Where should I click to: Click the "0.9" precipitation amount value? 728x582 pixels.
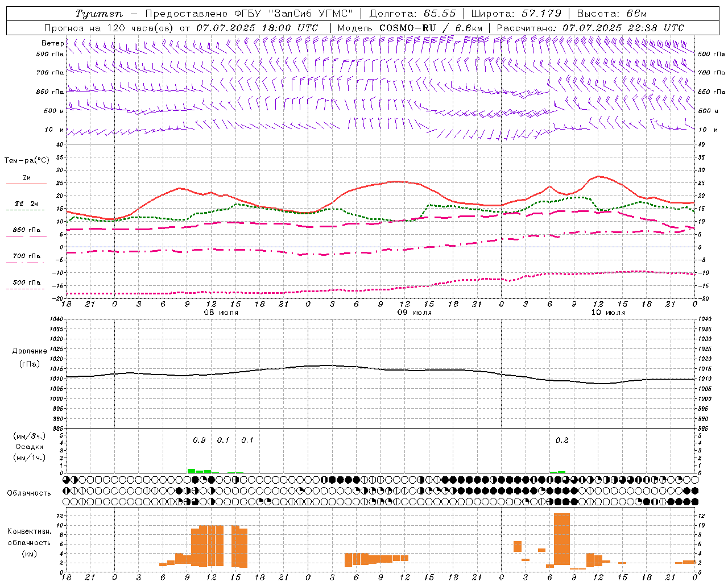[199, 440]
